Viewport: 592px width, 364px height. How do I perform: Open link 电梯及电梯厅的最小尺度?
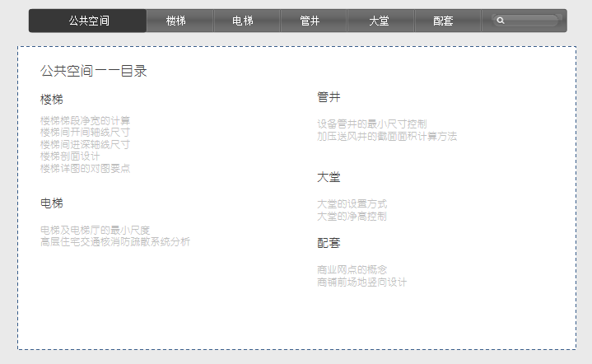95,230
